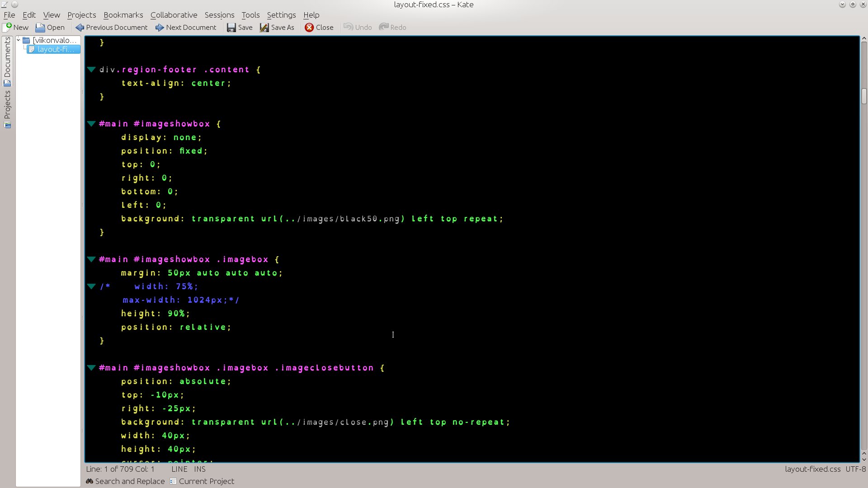Collapse the [viikonvalo... folder in the tree
The width and height of the screenshot is (868, 488).
pyautogui.click(x=19, y=40)
